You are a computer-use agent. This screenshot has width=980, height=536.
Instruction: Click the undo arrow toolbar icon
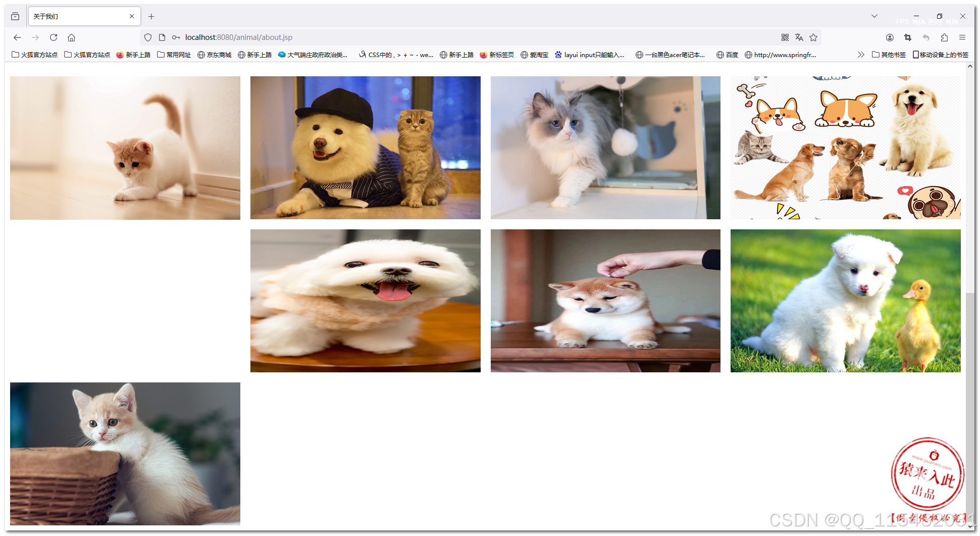pyautogui.click(x=926, y=37)
